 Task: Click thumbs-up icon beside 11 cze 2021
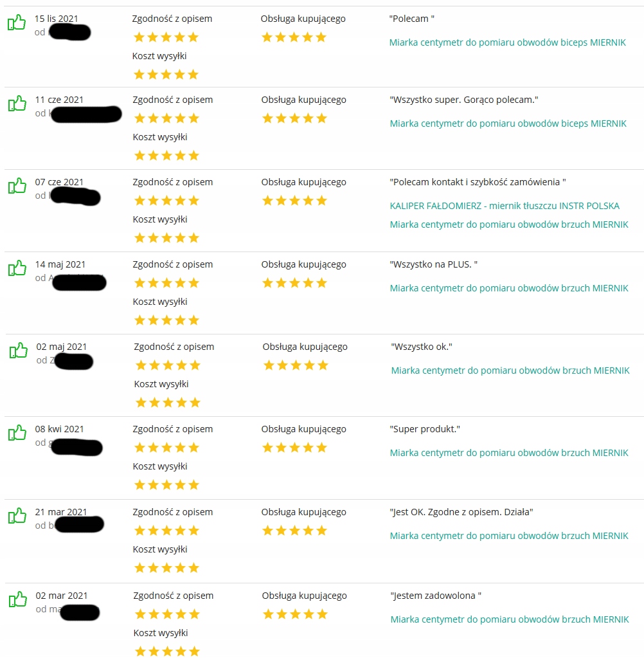coord(17,104)
